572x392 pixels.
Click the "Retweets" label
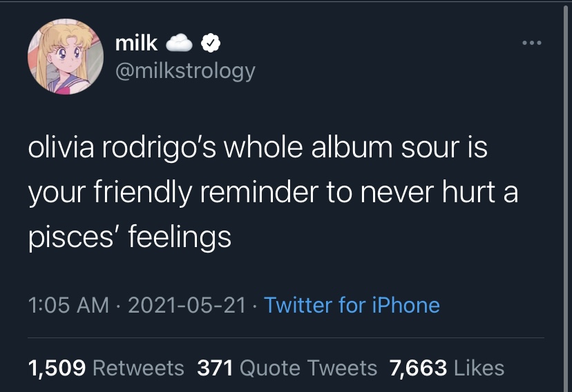(138, 368)
